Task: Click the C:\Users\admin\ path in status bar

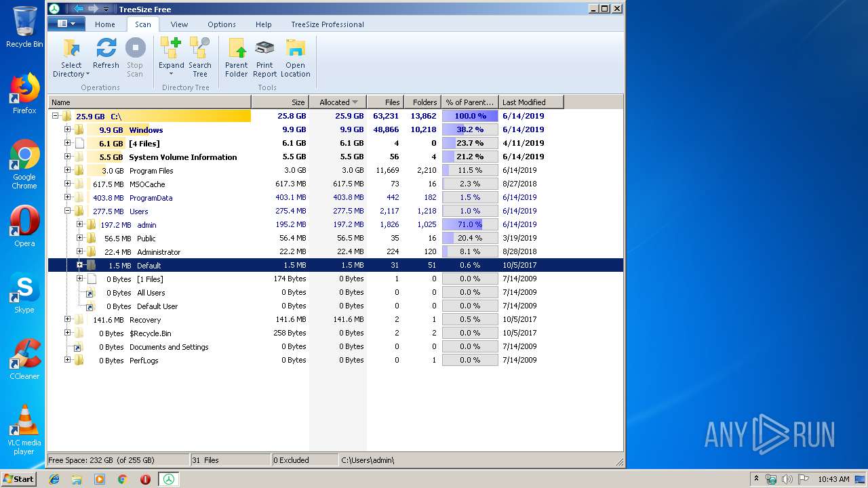Action: pyautogui.click(x=368, y=460)
